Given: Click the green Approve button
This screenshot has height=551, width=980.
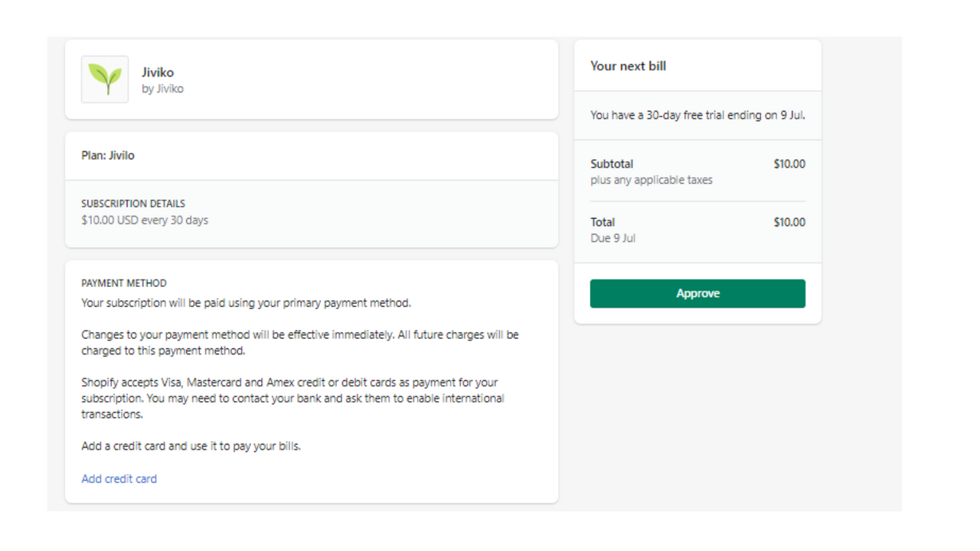Looking at the screenshot, I should pyautogui.click(x=697, y=293).
